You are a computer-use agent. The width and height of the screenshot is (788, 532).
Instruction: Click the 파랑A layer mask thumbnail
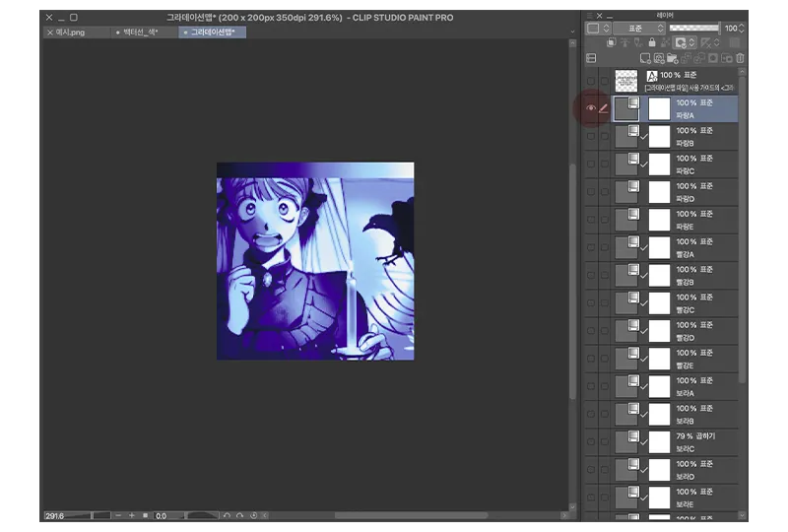point(659,108)
